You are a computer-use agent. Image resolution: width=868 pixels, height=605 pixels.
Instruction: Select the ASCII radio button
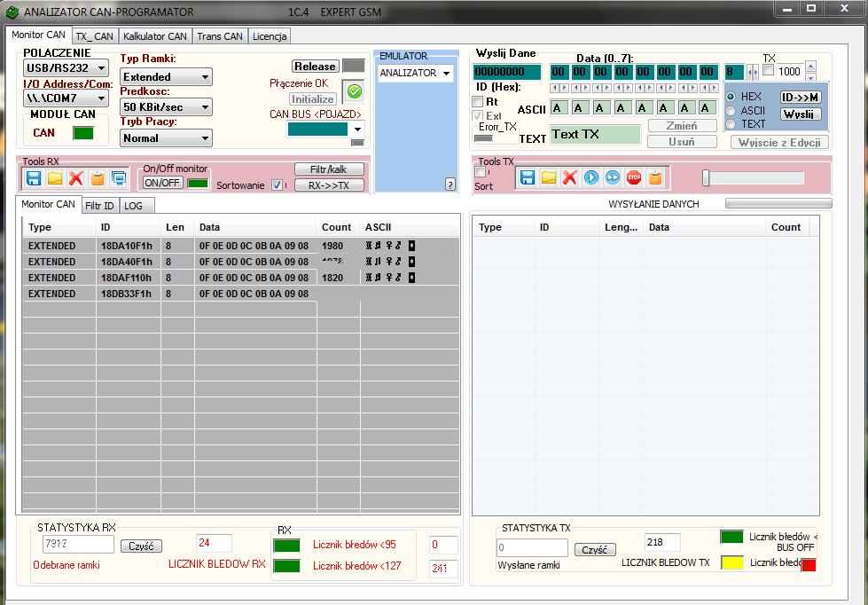(731, 110)
